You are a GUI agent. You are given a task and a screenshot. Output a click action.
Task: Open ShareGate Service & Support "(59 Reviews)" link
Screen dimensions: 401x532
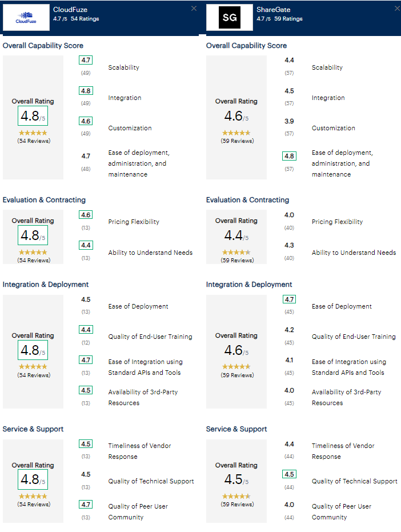coord(236,505)
